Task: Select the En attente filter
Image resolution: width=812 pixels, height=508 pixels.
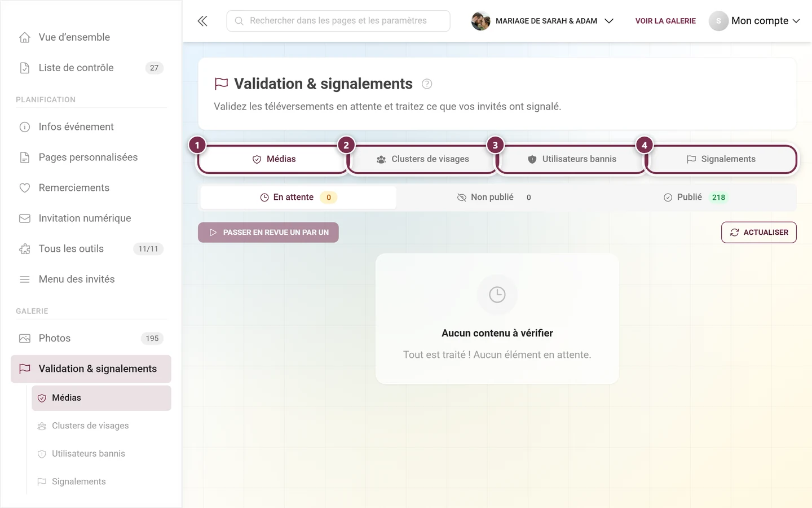Action: 298,198
